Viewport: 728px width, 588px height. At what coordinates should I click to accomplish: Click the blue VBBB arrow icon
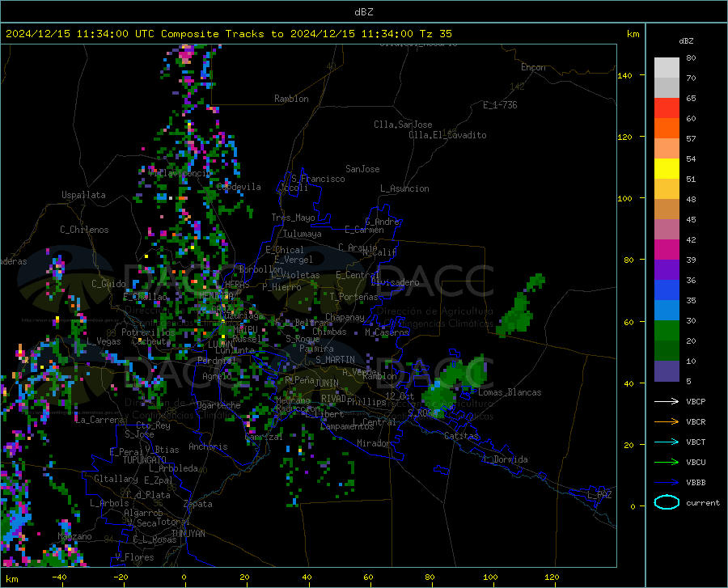pyautogui.click(x=667, y=483)
